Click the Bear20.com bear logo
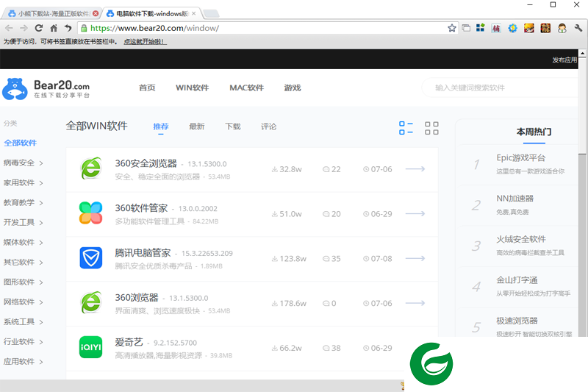 [15, 89]
